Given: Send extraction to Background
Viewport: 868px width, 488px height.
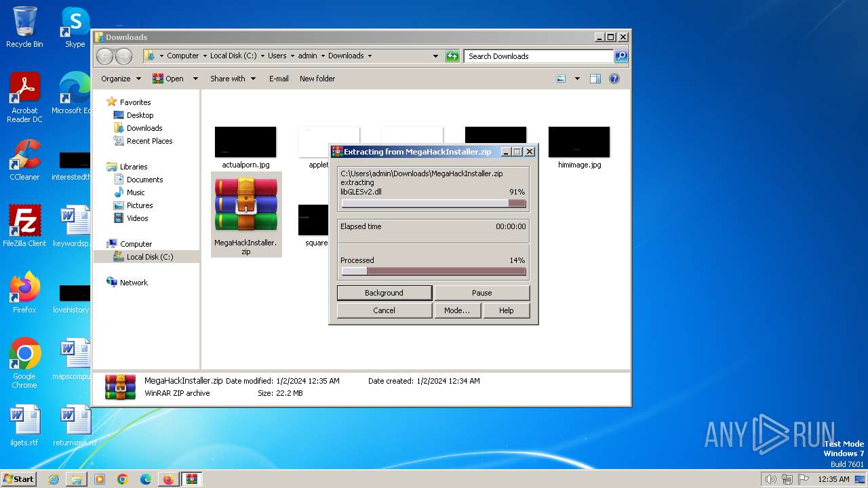Looking at the screenshot, I should pyautogui.click(x=384, y=293).
